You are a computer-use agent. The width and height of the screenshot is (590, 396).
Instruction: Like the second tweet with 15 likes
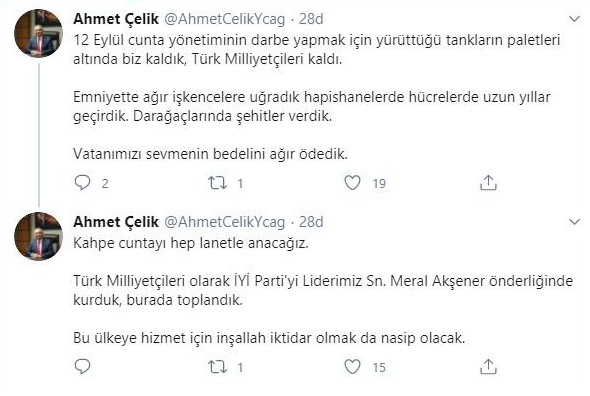pyautogui.click(x=353, y=367)
